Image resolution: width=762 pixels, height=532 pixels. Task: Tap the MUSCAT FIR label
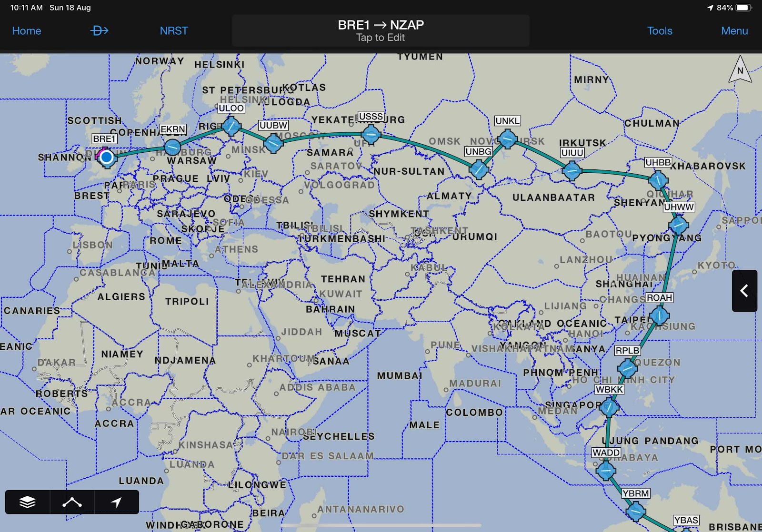[x=358, y=334]
